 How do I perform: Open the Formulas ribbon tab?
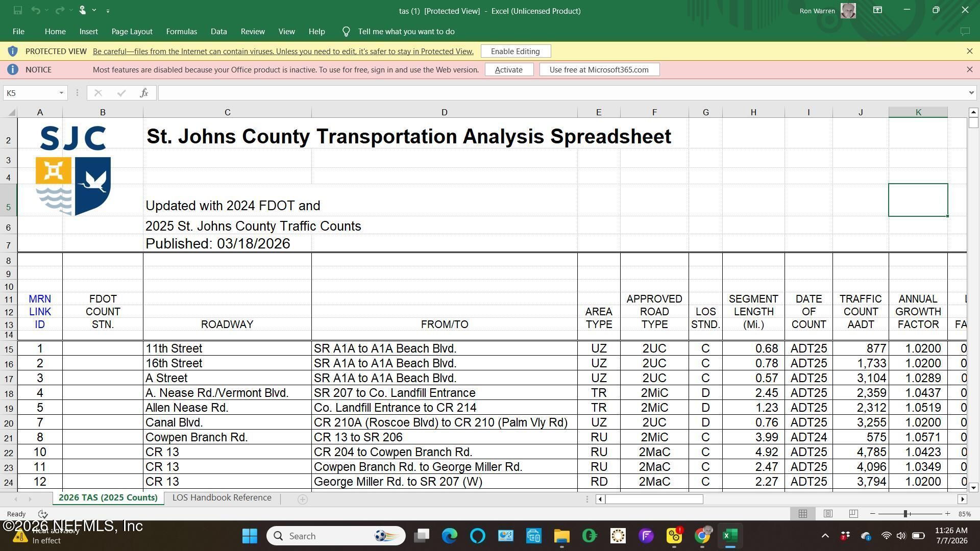pos(181,32)
